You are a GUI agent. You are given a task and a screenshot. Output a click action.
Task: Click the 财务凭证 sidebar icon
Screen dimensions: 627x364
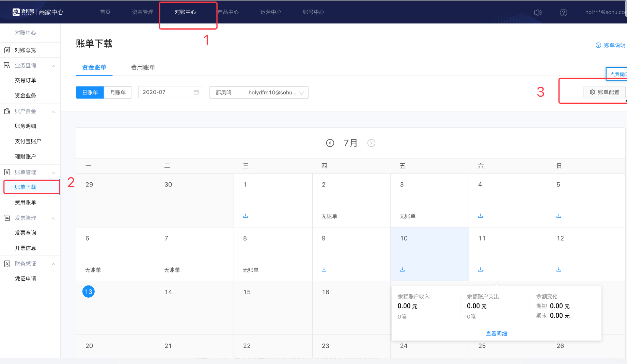click(x=7, y=264)
